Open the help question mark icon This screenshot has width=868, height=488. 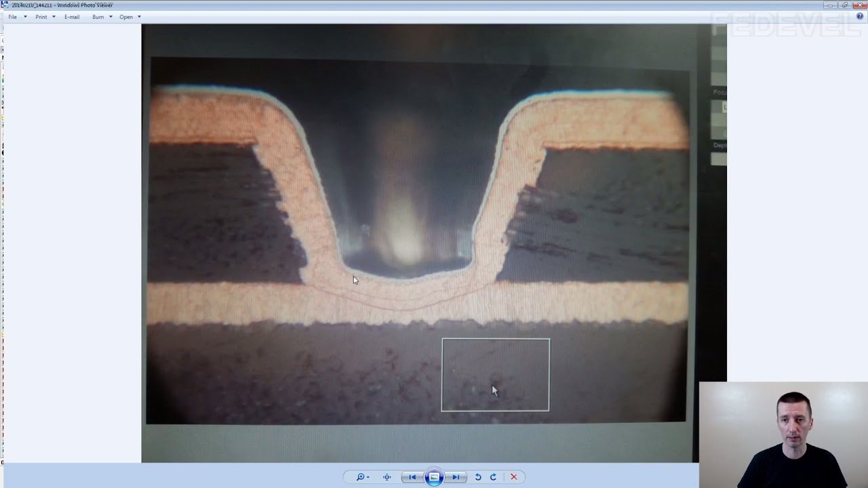(860, 16)
